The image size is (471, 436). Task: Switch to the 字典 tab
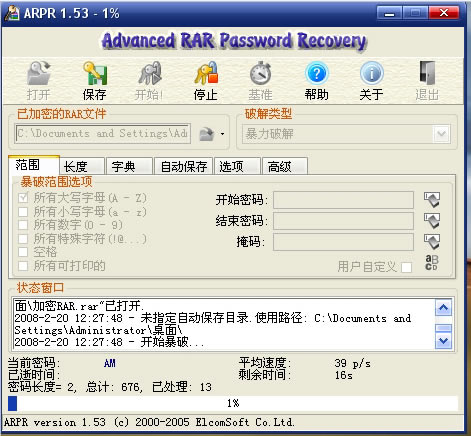[x=129, y=166]
